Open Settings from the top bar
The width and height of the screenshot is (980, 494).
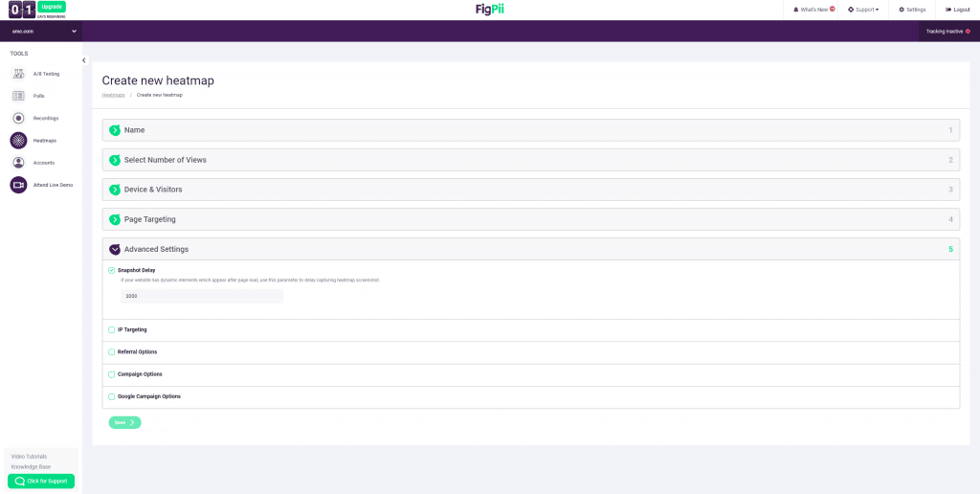pos(912,10)
